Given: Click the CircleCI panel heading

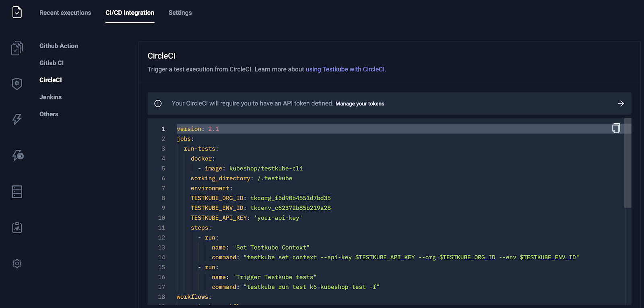Looking at the screenshot, I should pos(161,56).
